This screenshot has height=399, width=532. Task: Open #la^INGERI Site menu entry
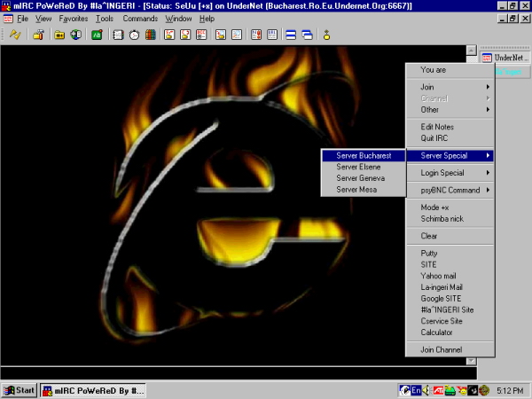(450, 309)
